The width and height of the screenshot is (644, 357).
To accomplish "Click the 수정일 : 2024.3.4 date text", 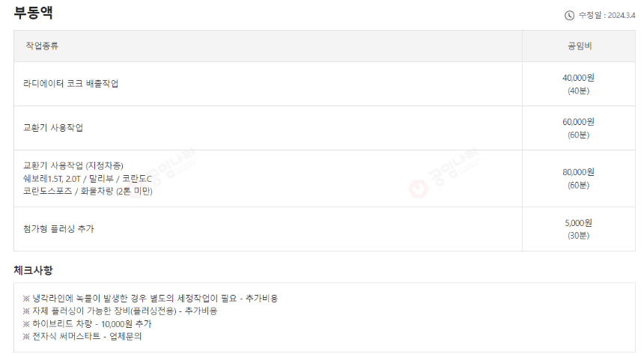I will click(x=607, y=15).
